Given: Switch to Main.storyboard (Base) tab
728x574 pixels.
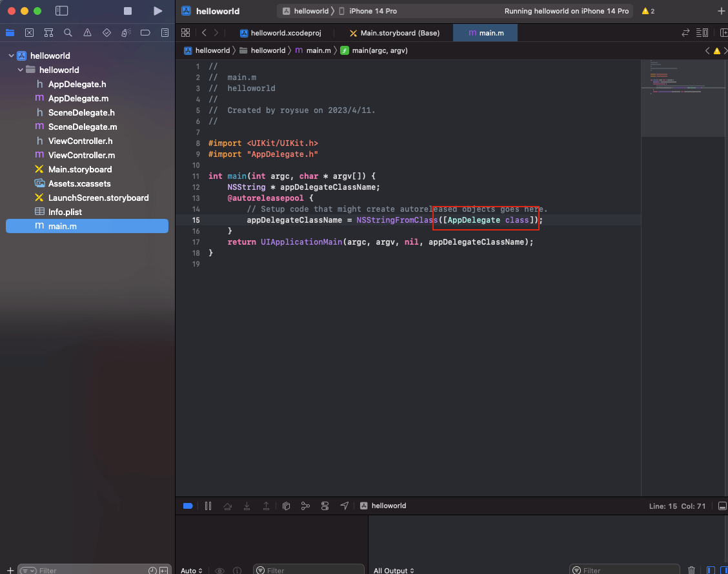Looking at the screenshot, I should (x=394, y=33).
